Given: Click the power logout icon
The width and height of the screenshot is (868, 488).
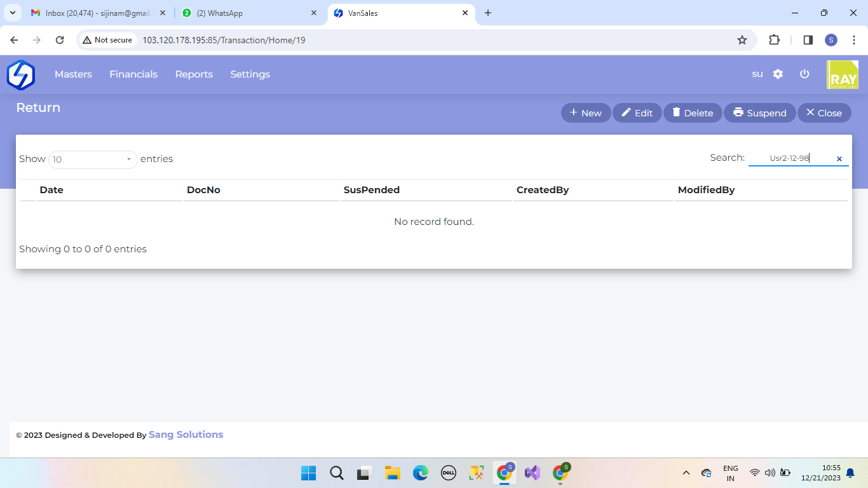Looking at the screenshot, I should pyautogui.click(x=804, y=74).
